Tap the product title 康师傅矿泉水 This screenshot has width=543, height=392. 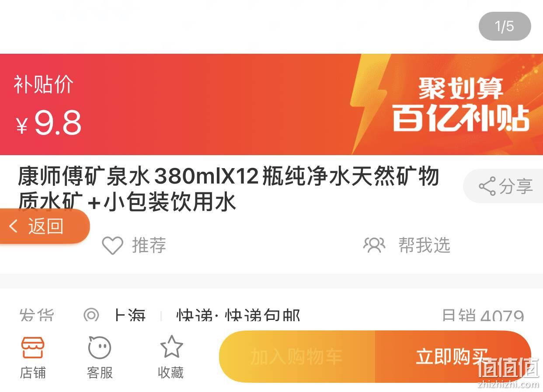(x=229, y=189)
